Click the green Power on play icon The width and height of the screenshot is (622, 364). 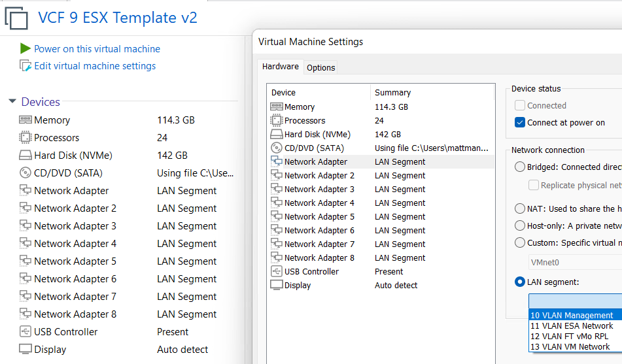pos(26,48)
